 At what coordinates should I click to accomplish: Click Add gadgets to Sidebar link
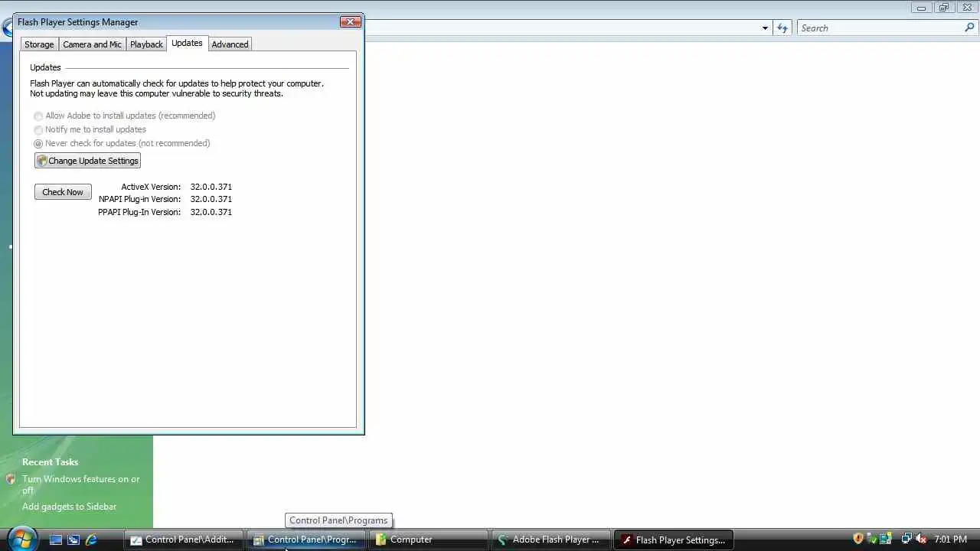69,507
